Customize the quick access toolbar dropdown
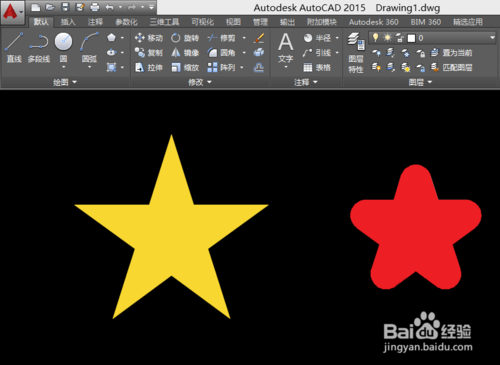This screenshot has width=500, height=365. [151, 7]
